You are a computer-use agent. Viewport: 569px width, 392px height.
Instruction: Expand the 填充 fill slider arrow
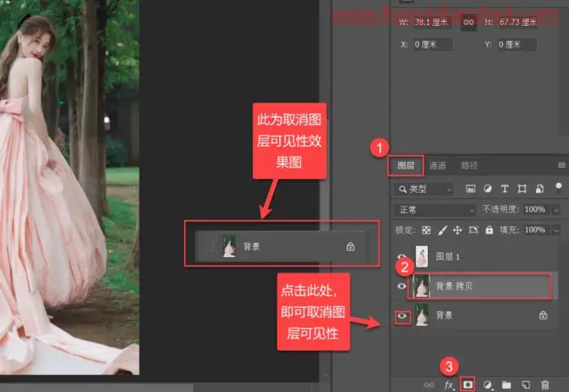tap(556, 230)
